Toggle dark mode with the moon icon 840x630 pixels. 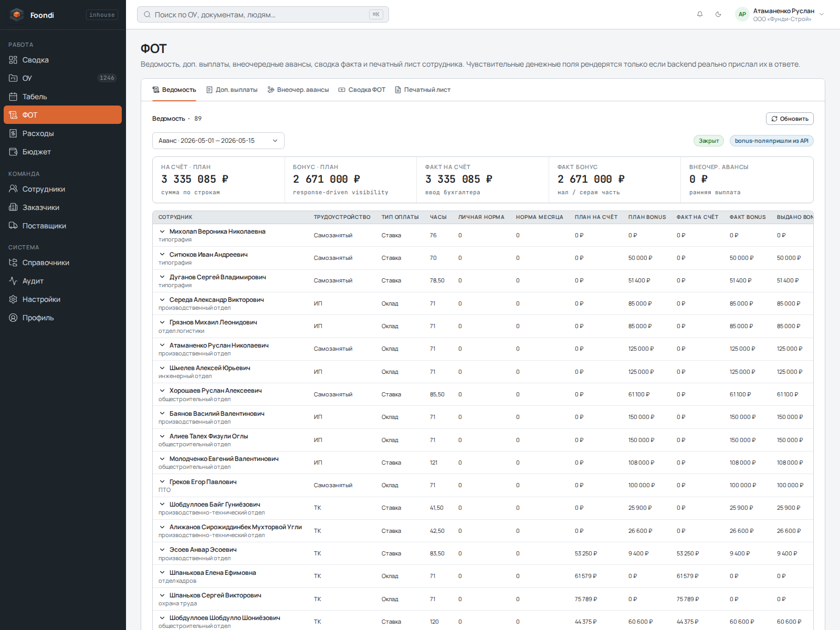tap(718, 14)
